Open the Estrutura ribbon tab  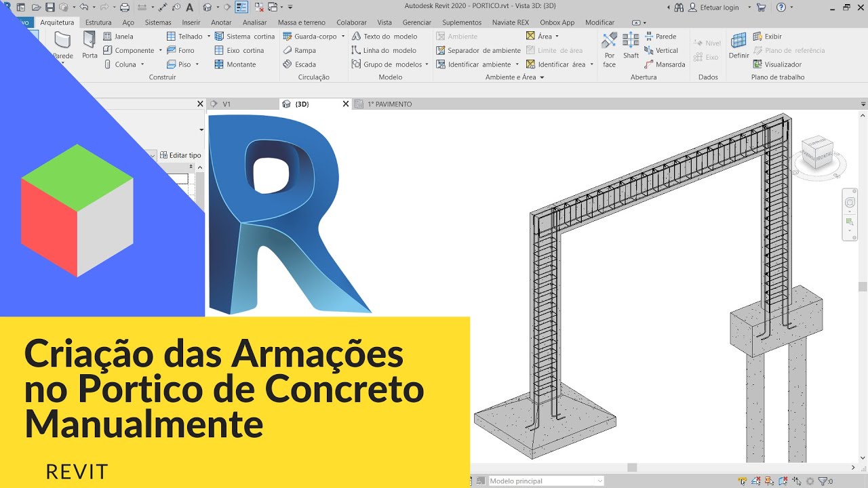[x=98, y=22]
